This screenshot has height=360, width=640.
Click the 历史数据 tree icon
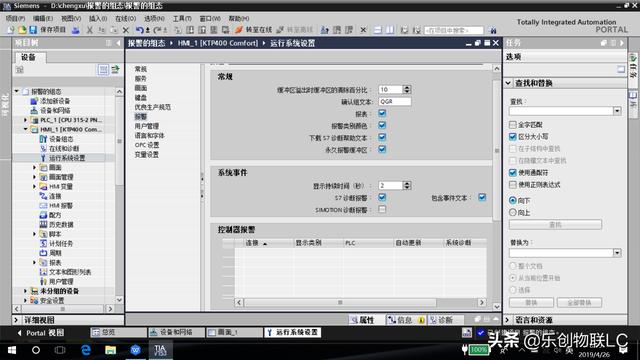pyautogui.click(x=43, y=224)
